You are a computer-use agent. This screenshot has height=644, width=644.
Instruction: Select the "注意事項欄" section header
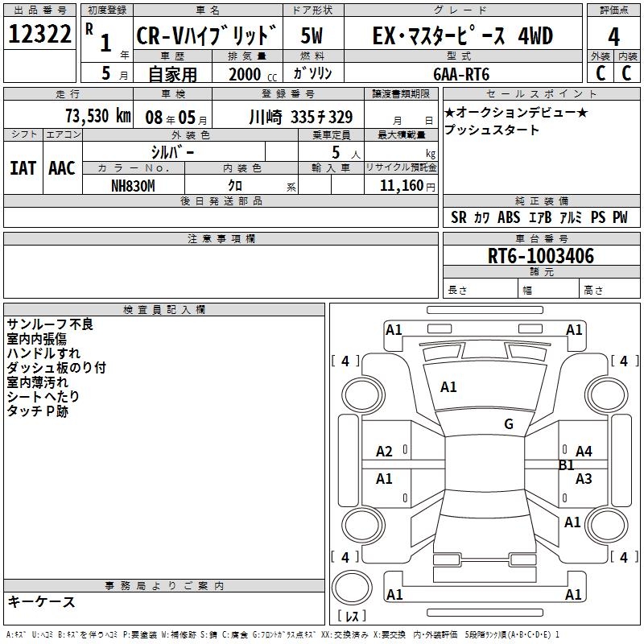pos(221,238)
